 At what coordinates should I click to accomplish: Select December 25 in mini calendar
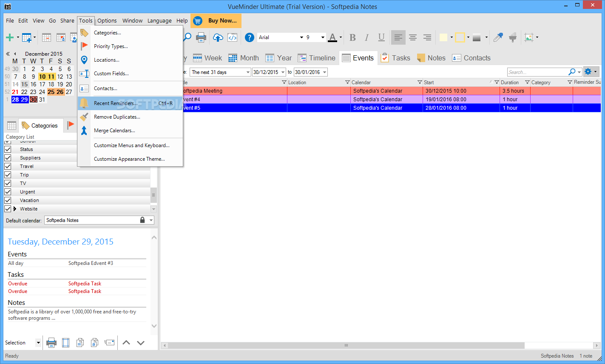pos(51,92)
